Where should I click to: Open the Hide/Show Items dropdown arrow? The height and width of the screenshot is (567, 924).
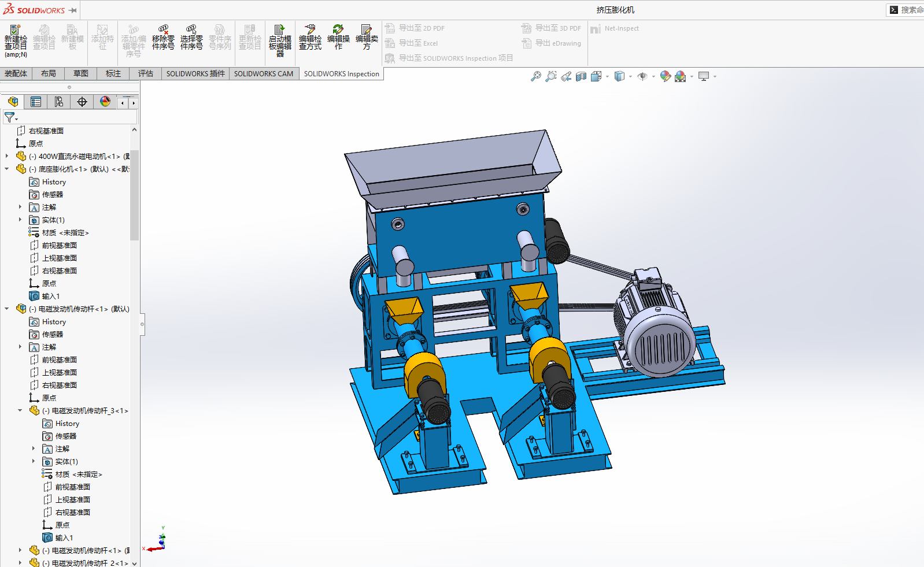click(x=653, y=76)
